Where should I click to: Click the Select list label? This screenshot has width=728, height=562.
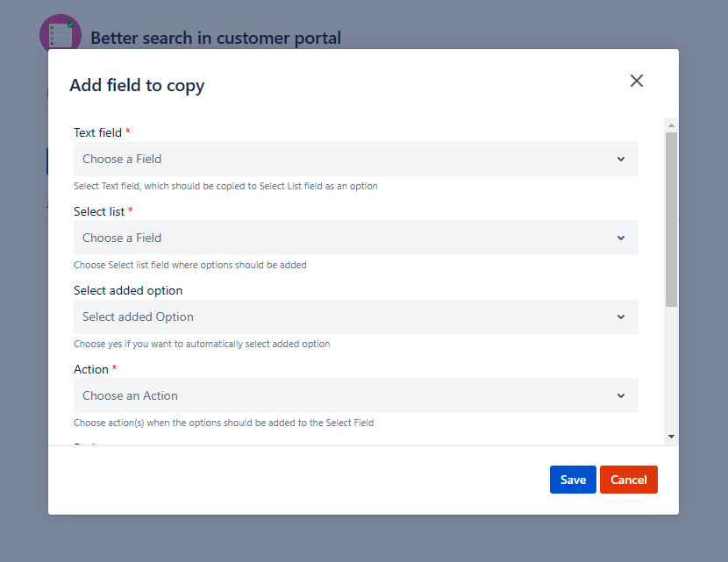tap(99, 211)
